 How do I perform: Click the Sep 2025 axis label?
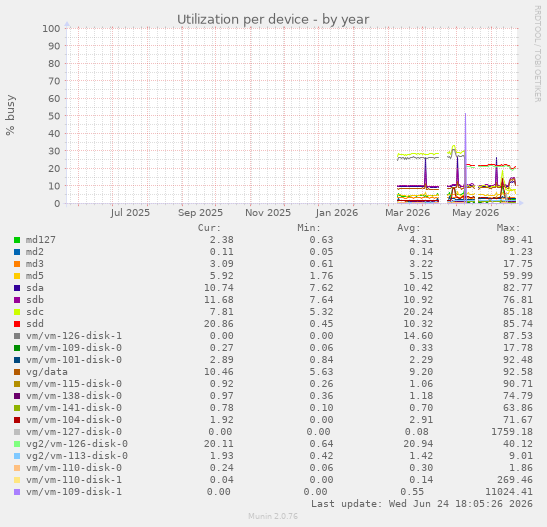(200, 213)
